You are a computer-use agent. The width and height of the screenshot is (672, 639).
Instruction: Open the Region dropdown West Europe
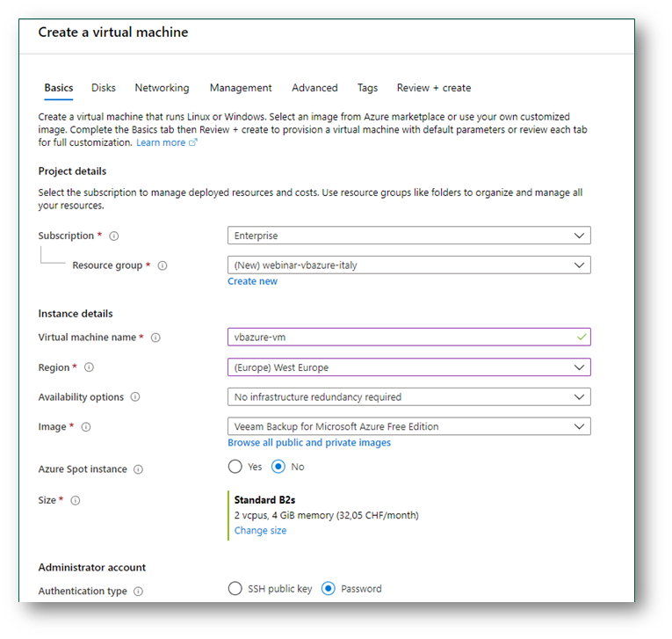click(x=408, y=367)
